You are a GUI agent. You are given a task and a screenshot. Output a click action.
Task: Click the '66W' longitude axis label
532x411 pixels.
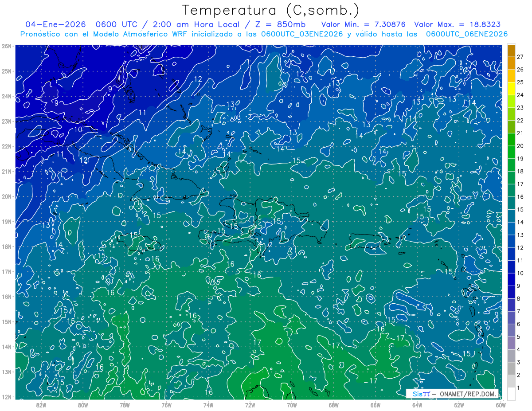pos(375,405)
